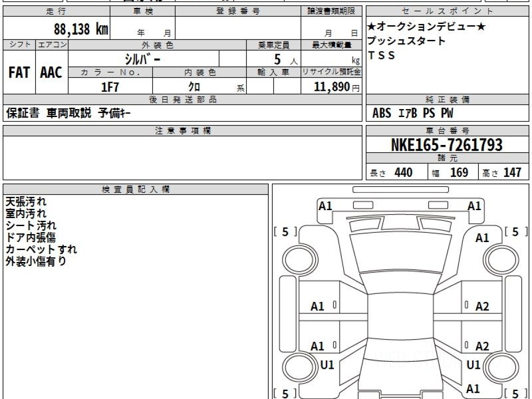
Task: Click the 幅 169 dimension
Action: [x=450, y=172]
